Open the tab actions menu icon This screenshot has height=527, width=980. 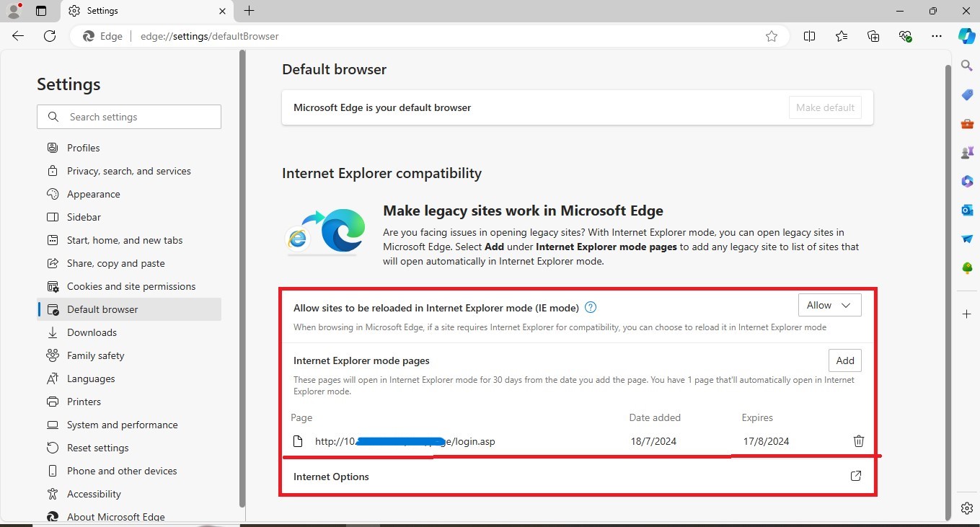pyautogui.click(x=41, y=11)
